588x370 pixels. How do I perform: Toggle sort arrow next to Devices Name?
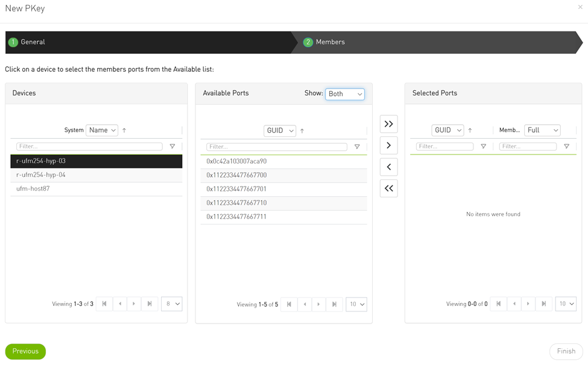(124, 130)
